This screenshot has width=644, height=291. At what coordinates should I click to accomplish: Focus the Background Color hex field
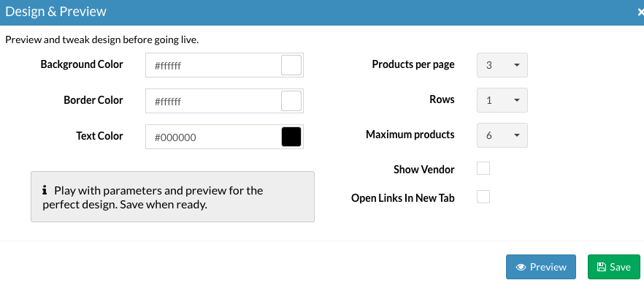tap(213, 65)
